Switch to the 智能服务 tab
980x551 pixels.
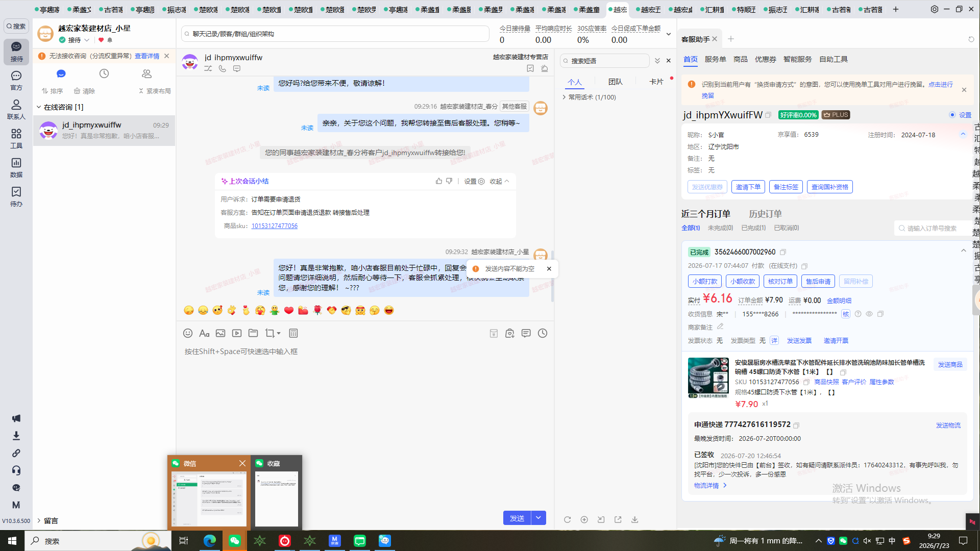click(x=798, y=59)
